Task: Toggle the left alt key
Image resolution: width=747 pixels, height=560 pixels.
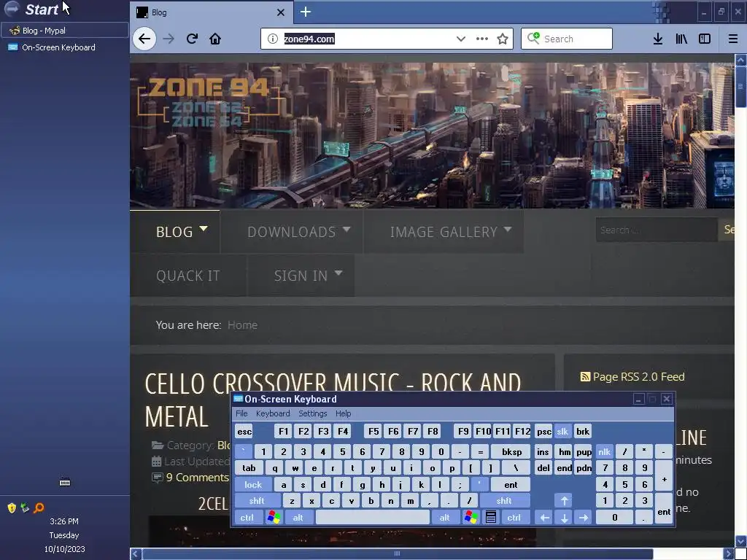Action: [x=298, y=518]
